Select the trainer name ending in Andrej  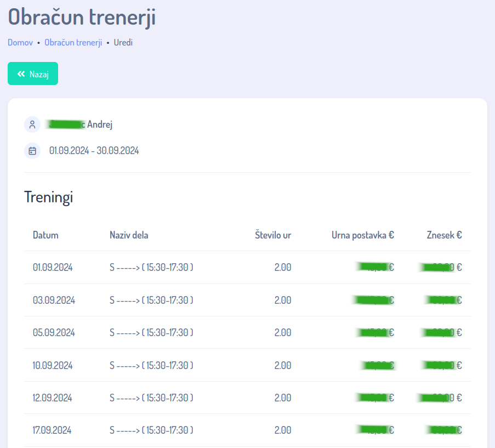81,124
